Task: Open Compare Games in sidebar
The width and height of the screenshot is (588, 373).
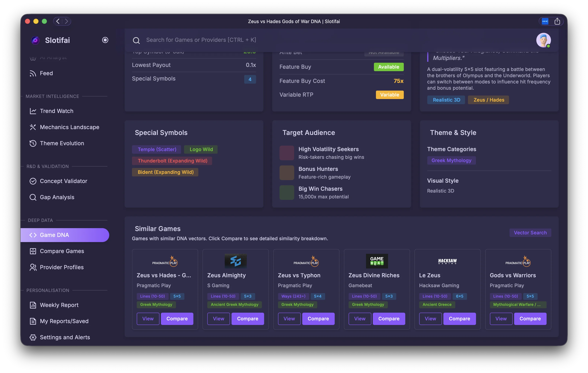Action: pos(65,251)
